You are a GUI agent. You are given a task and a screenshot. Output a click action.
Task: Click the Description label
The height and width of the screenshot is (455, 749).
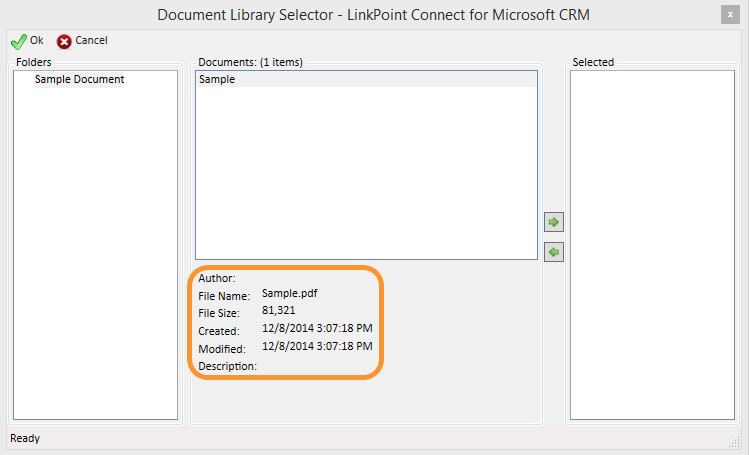227,366
